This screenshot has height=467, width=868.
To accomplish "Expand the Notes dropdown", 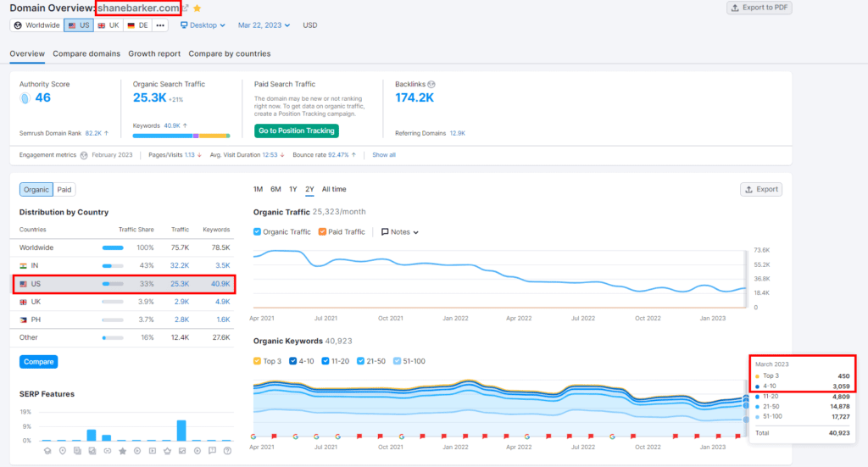I will click(x=400, y=232).
